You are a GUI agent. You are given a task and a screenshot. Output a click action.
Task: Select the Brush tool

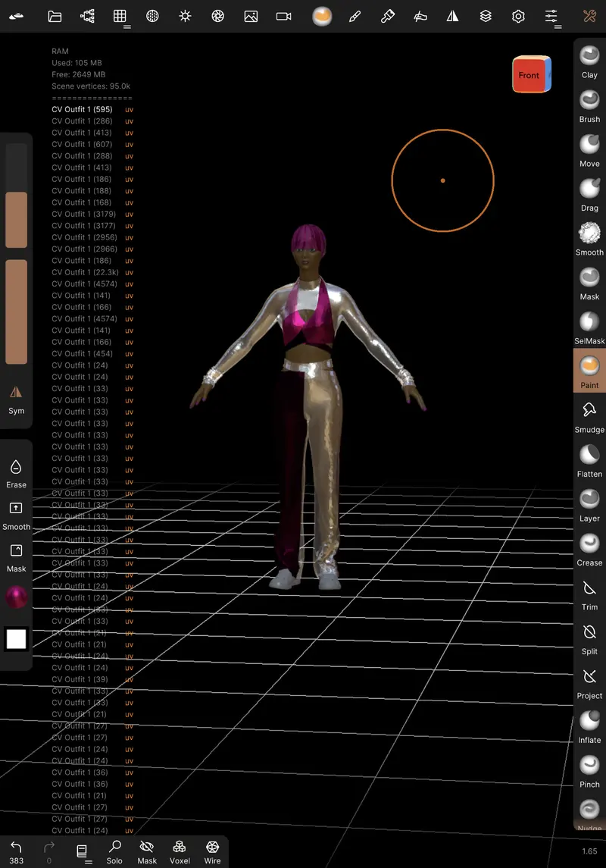click(589, 105)
